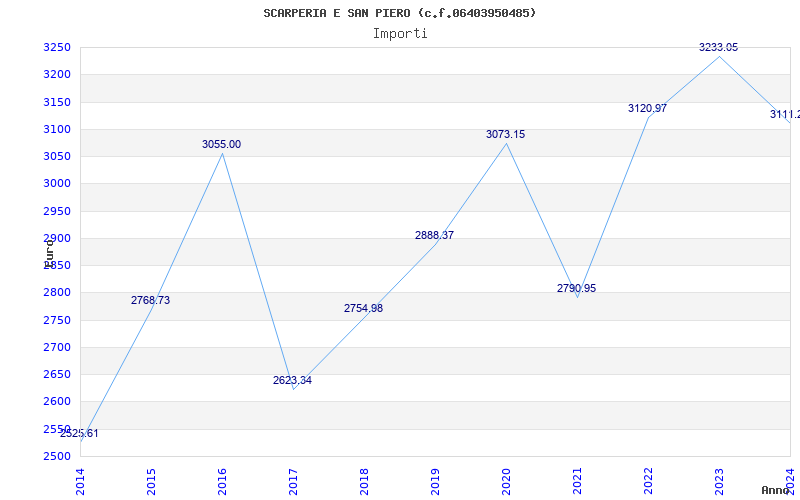Click the y-axis value 2950
Image resolution: width=800 pixels, height=500 pixels.
point(57,211)
